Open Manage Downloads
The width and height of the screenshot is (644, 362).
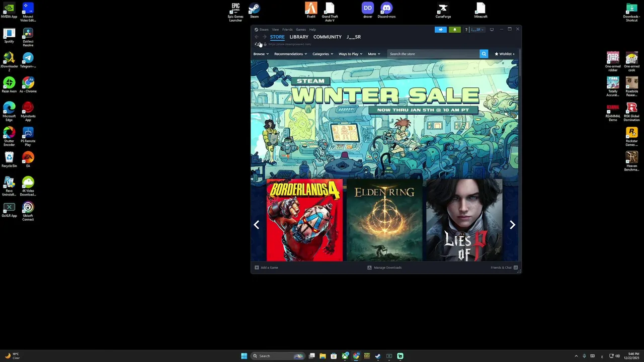pyautogui.click(x=384, y=267)
